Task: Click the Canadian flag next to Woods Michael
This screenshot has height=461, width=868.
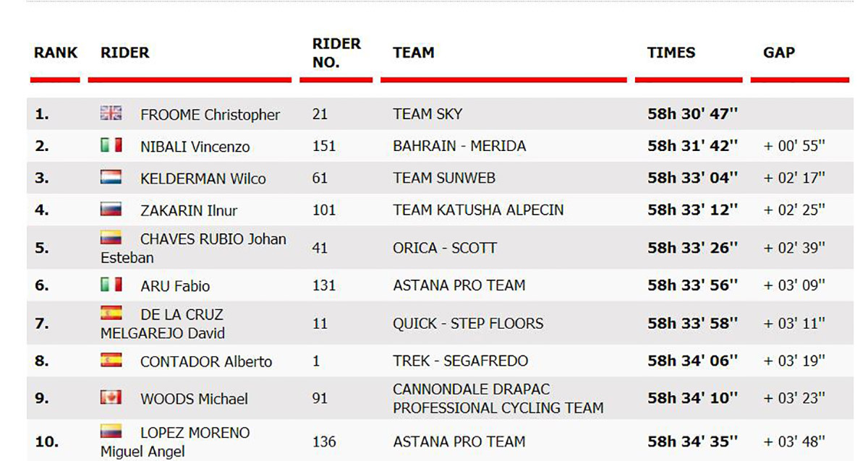Action: point(111,397)
